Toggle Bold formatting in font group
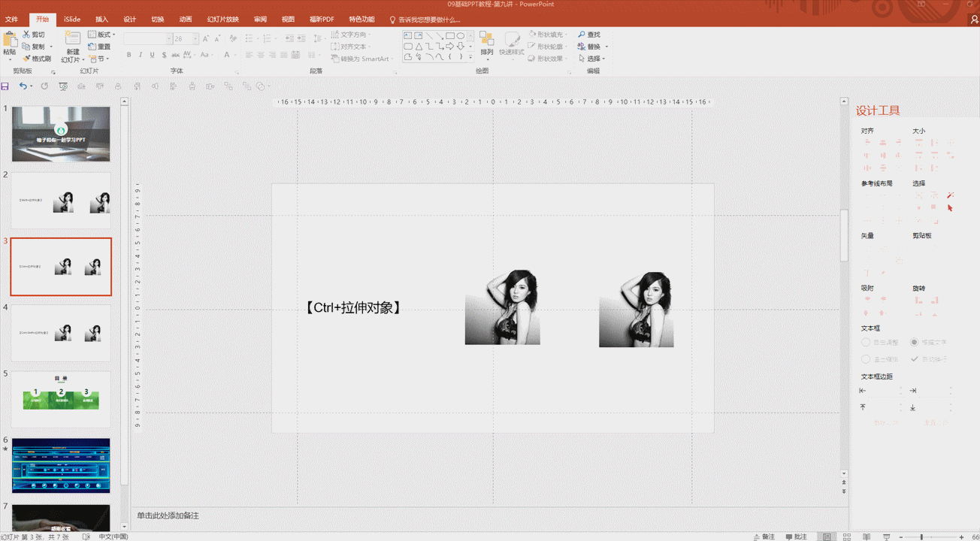Screen dimensions: 980x541 (x=129, y=55)
